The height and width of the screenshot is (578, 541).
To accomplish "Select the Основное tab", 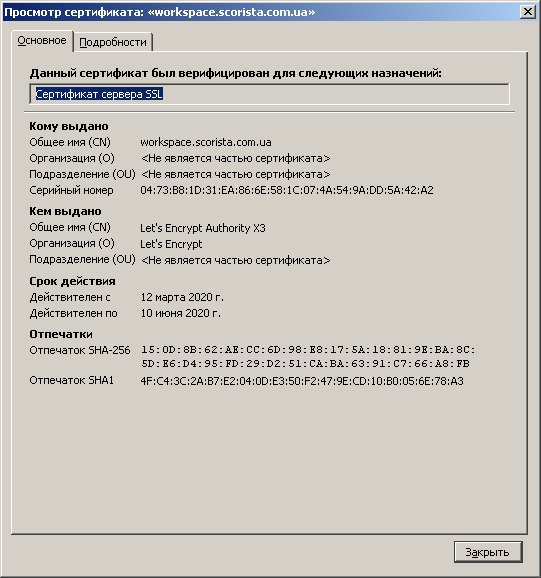I will click(42, 41).
